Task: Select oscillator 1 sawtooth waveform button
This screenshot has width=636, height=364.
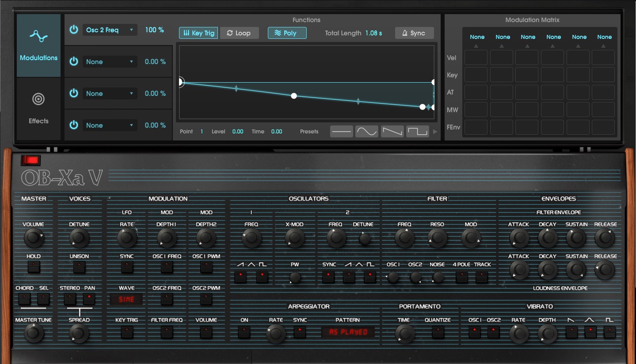Action: tap(240, 277)
